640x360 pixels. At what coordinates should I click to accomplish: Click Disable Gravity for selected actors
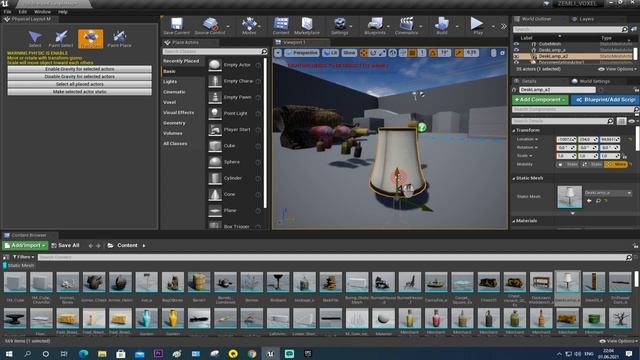coord(80,77)
